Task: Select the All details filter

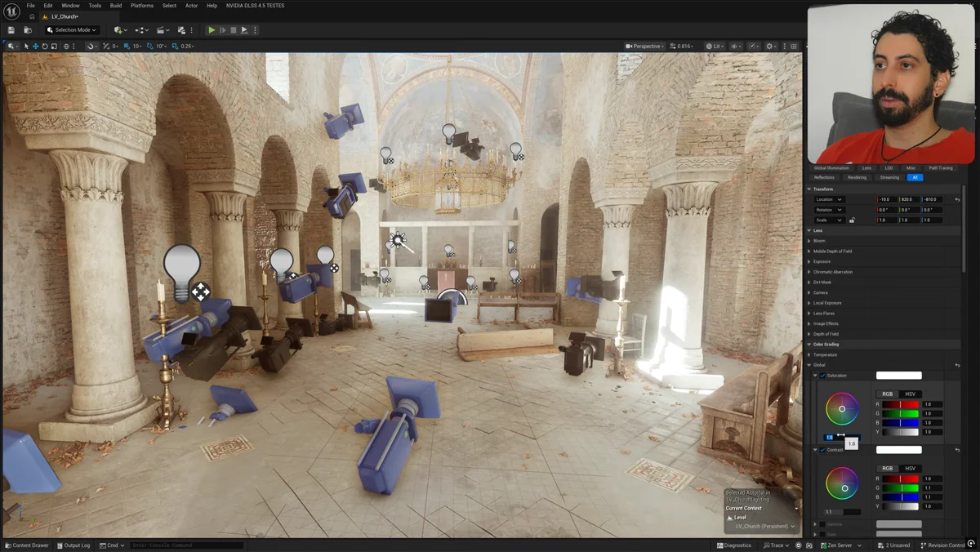Action: (915, 177)
